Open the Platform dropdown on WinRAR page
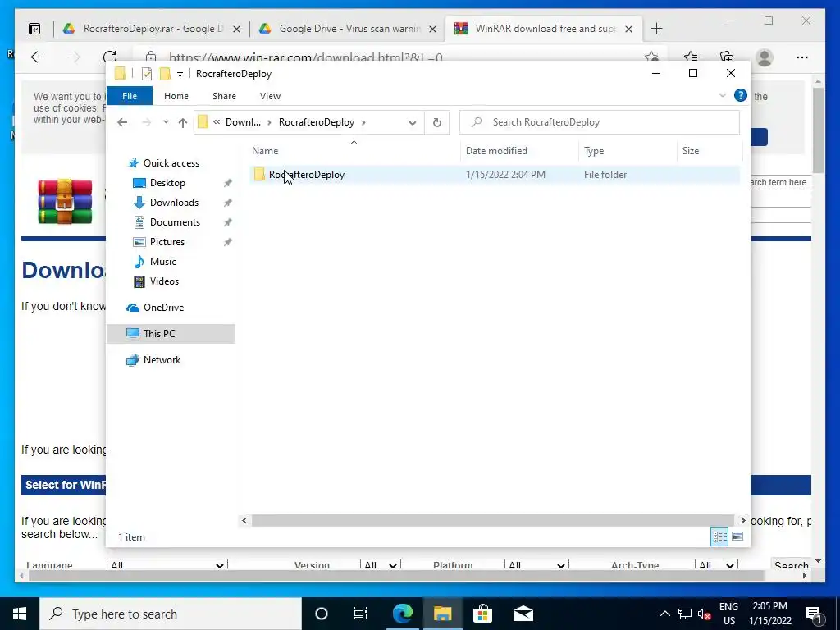Screen dimensions: 840x630 tap(536, 565)
